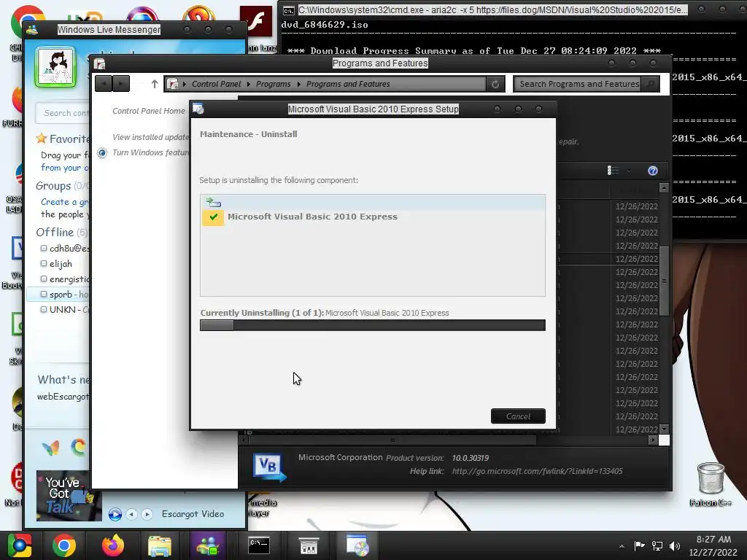The height and width of the screenshot is (560, 747).
Task: Open the Microsoft help link URL
Action: 537,471
